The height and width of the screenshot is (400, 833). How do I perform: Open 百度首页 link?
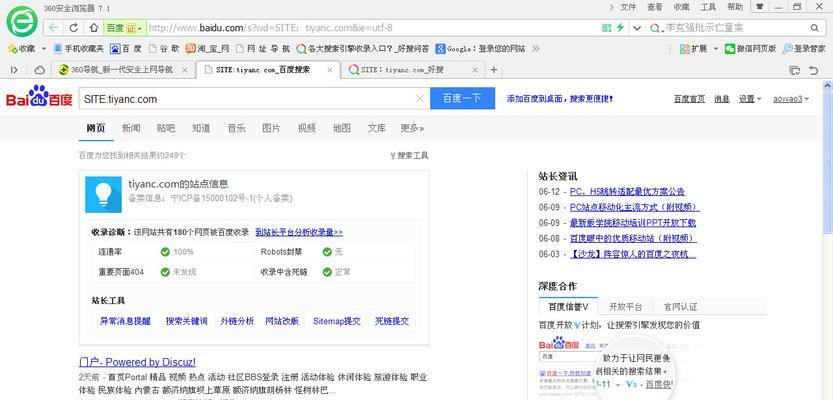690,99
